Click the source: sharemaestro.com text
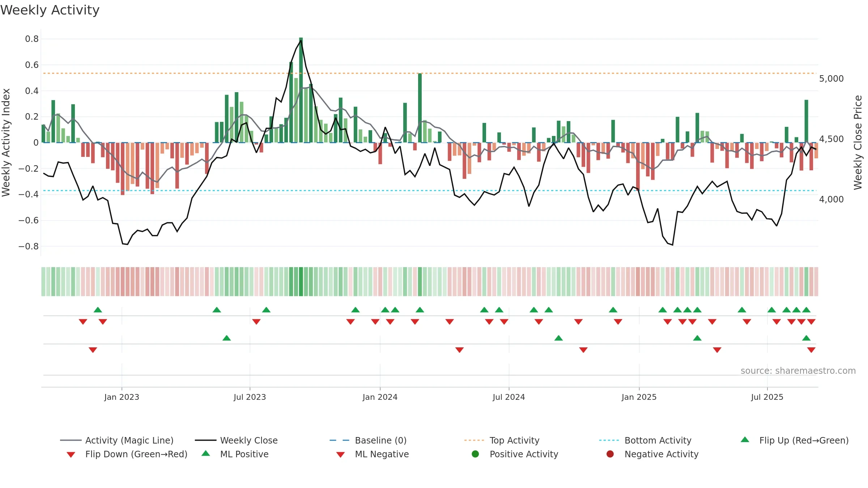This screenshot has width=868, height=488. 798,371
